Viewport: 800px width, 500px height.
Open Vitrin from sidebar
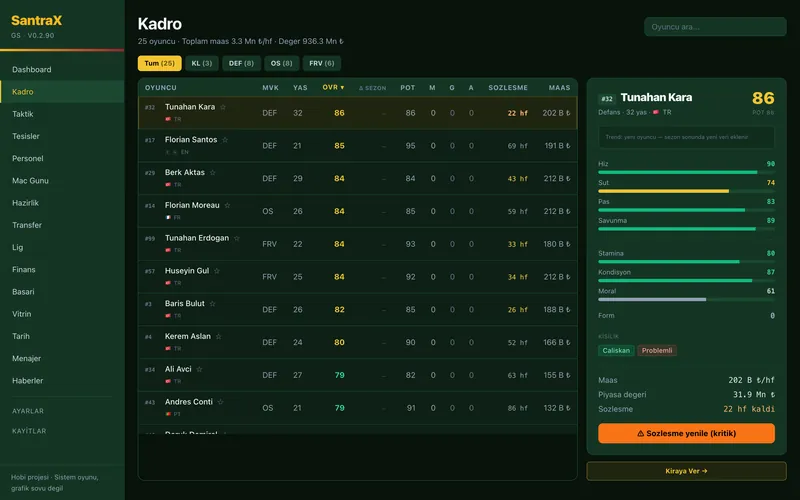pos(62,314)
